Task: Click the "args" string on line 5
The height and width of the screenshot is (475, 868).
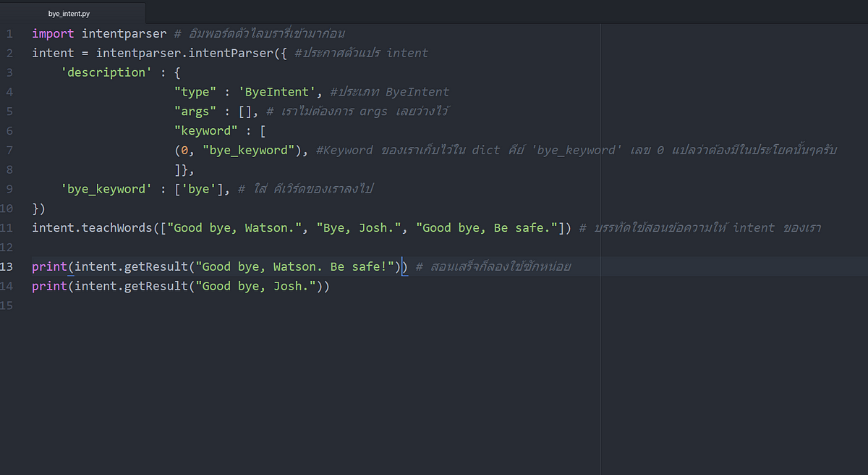Action: click(195, 112)
